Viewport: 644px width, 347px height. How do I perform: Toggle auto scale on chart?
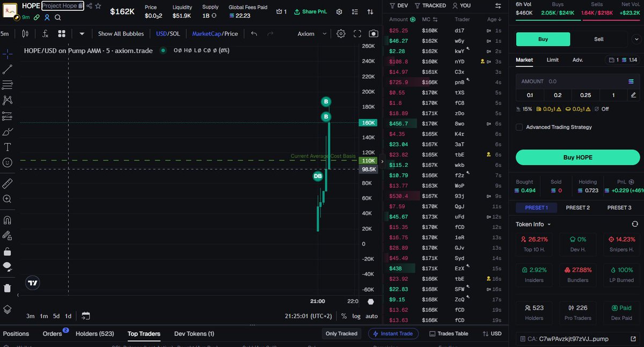(x=372, y=316)
